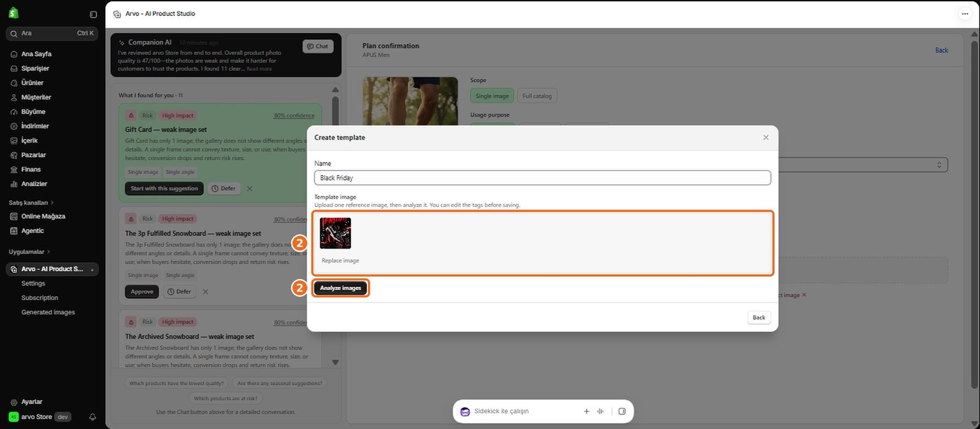Image resolution: width=980 pixels, height=429 pixels.
Task: Click the Pazarlar globe icon
Action: 14,155
